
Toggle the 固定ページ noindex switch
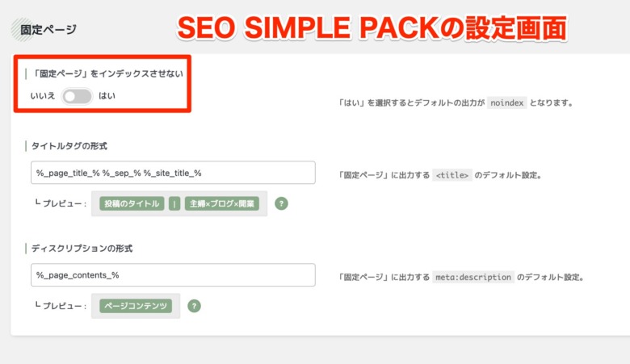click(x=77, y=96)
